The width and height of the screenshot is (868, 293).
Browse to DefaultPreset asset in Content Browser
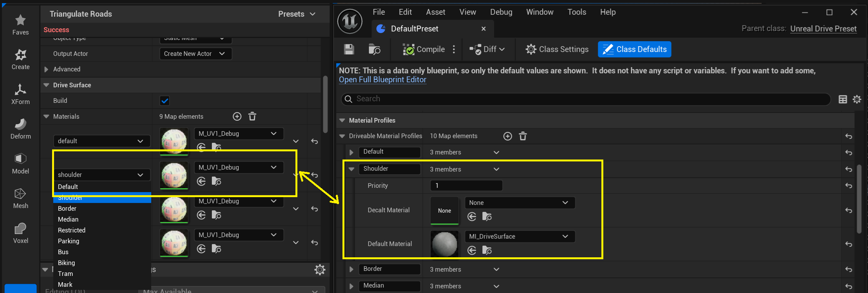point(374,49)
